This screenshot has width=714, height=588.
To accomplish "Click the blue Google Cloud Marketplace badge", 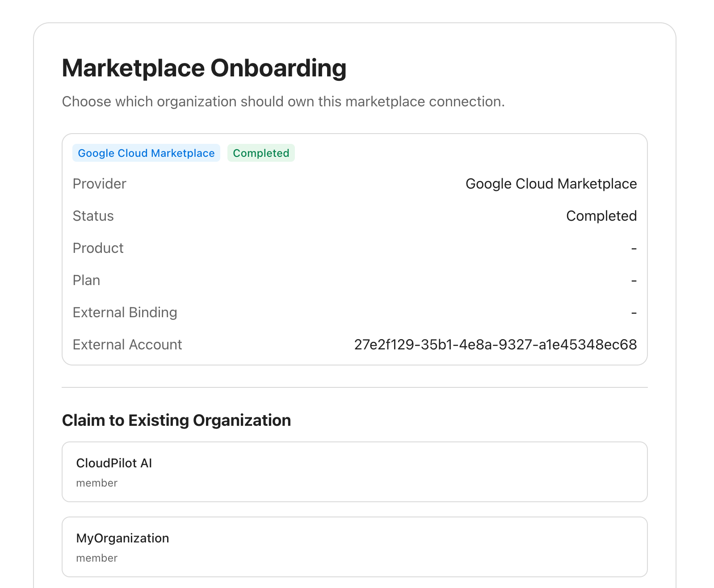I will (x=146, y=153).
